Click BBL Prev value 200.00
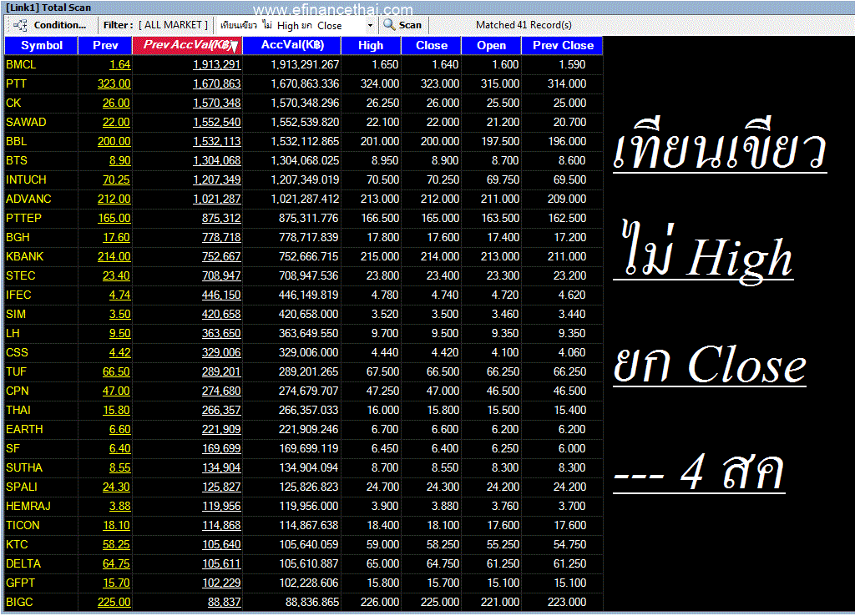 114,141
